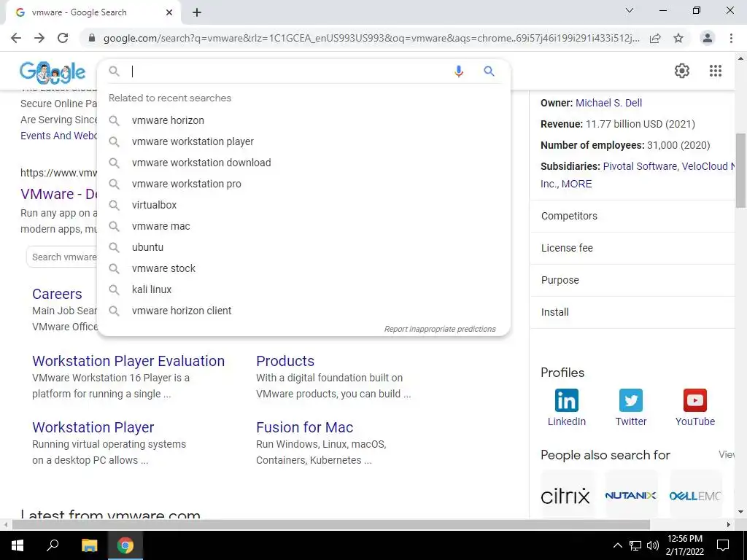Open VMware LinkedIn profile icon
This screenshot has width=747, height=560.
566,400
